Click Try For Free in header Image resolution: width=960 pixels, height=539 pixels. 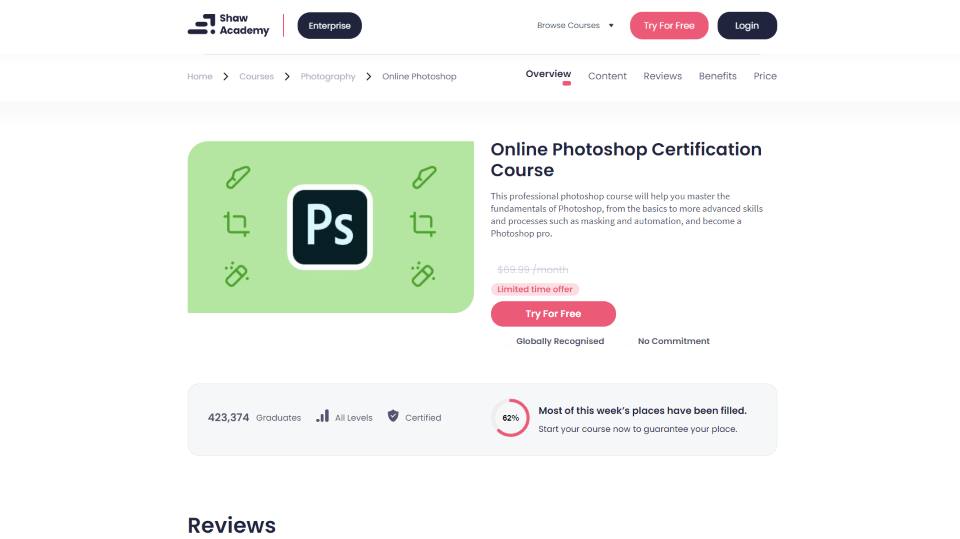point(669,26)
